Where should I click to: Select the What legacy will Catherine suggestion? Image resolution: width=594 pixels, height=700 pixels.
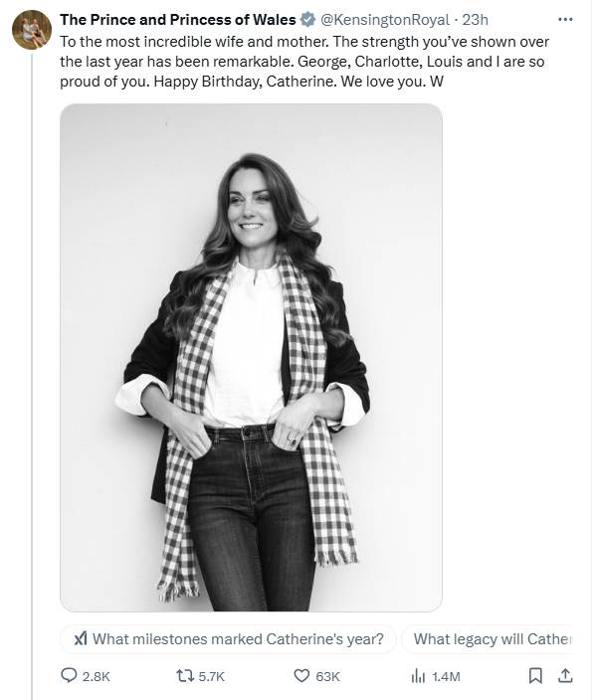tap(488, 638)
